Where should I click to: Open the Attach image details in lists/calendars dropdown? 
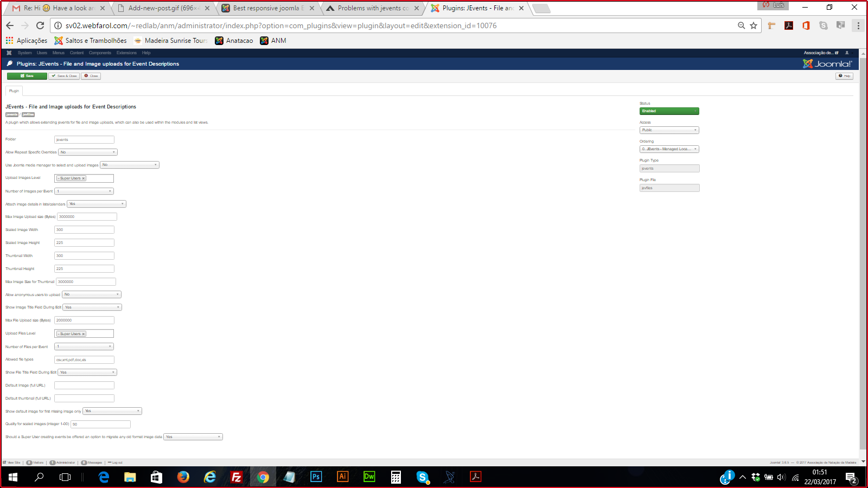click(x=97, y=204)
